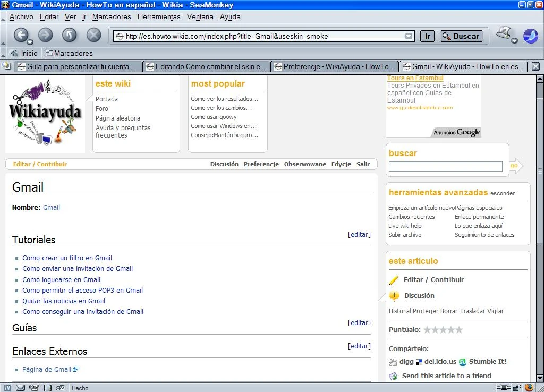The height and width of the screenshot is (392, 544).
Task: Open SeaMonkey Mail from the component bar
Action: tap(20, 388)
